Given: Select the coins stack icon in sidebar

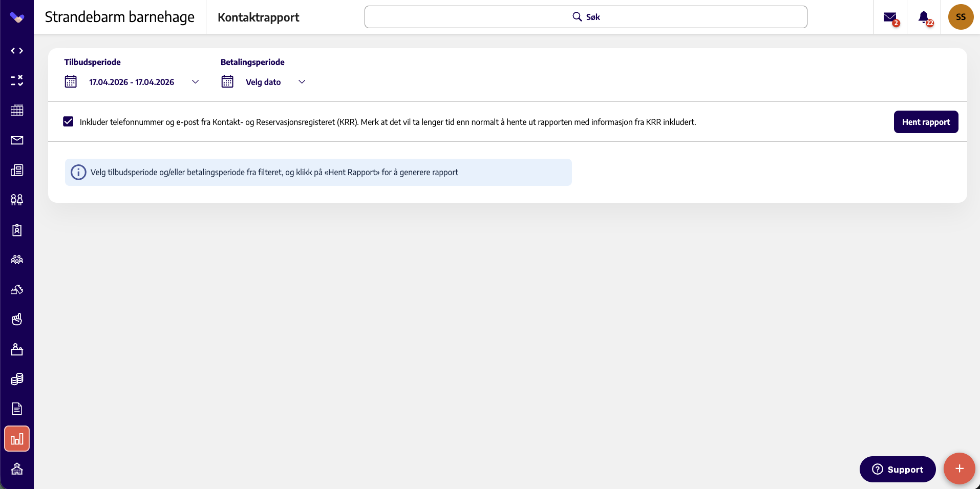Looking at the screenshot, I should (x=17, y=379).
